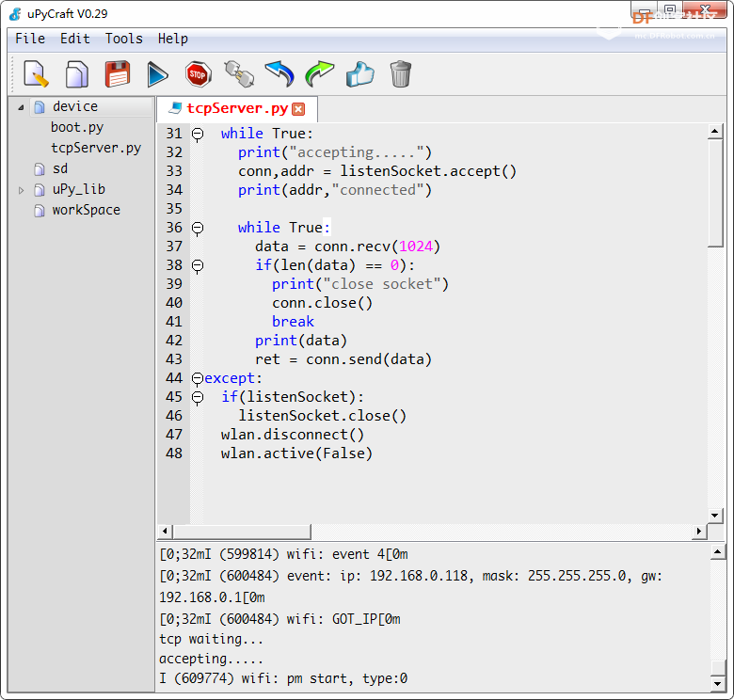Screen dimensions: 734x700
Task: Click the uPy_lib folder icon
Action: [40, 189]
